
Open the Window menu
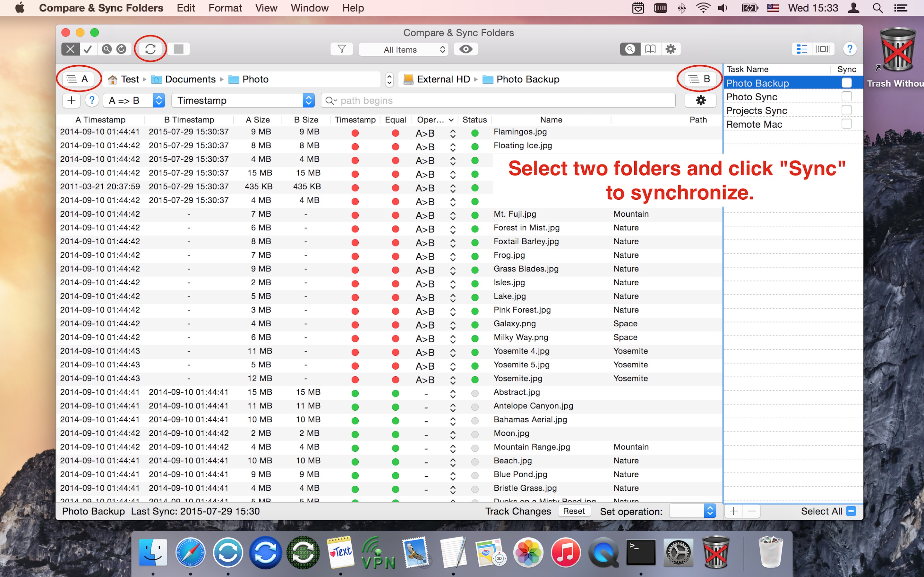click(x=309, y=8)
